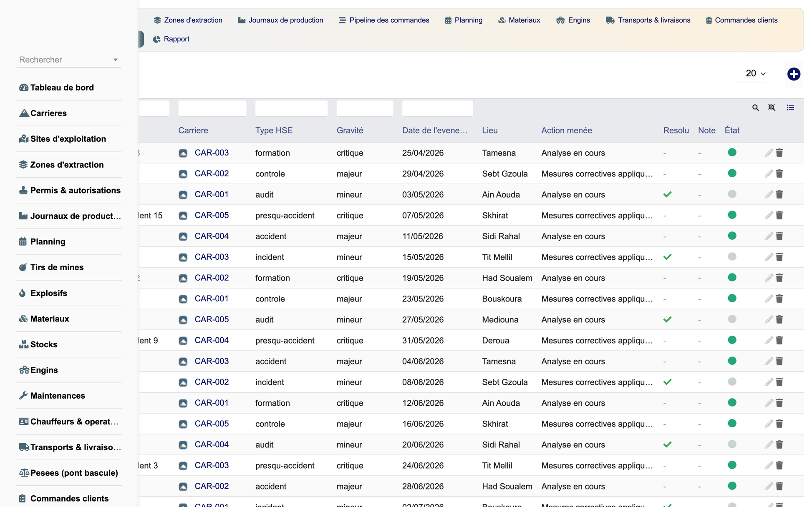Go to Planning in top navigation
Screen dimensions: 812x507
click(464, 20)
